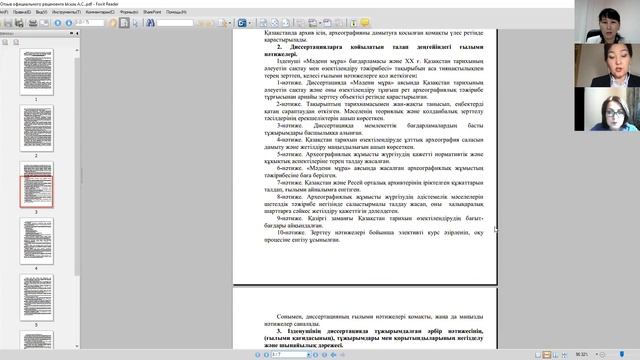Choose the Select Annotation cursor tool
Image resolution: width=640 pixels, height=360 pixels.
135,23
